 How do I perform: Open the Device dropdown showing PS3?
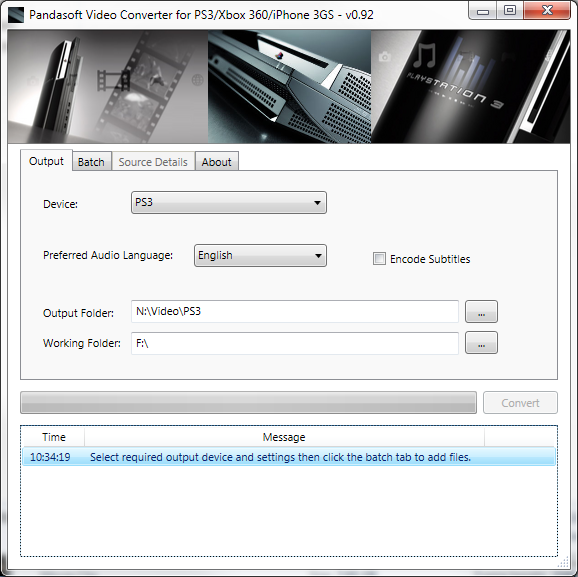229,202
